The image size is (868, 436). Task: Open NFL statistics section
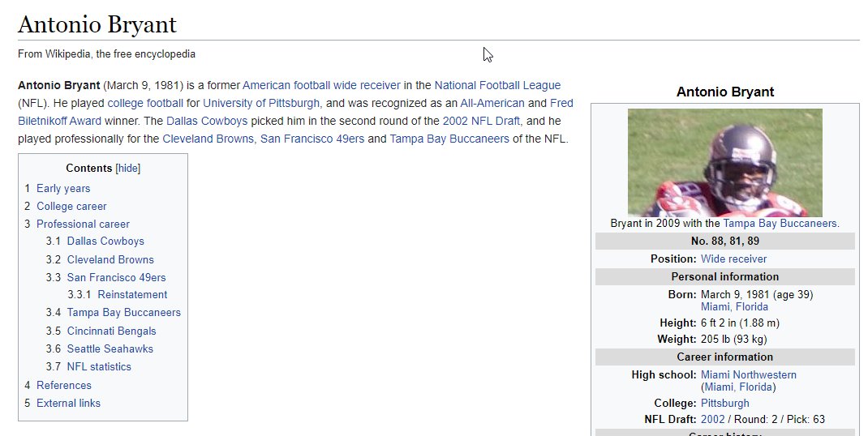[x=99, y=366]
